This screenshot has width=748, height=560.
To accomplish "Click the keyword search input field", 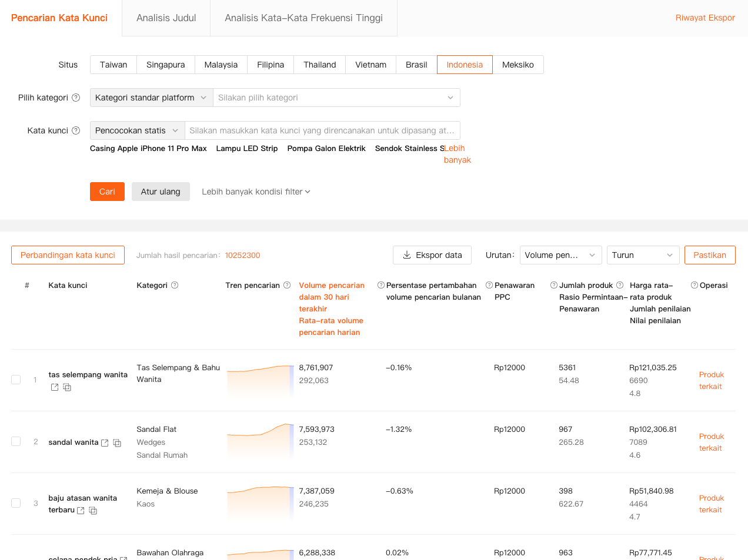I will [322, 130].
